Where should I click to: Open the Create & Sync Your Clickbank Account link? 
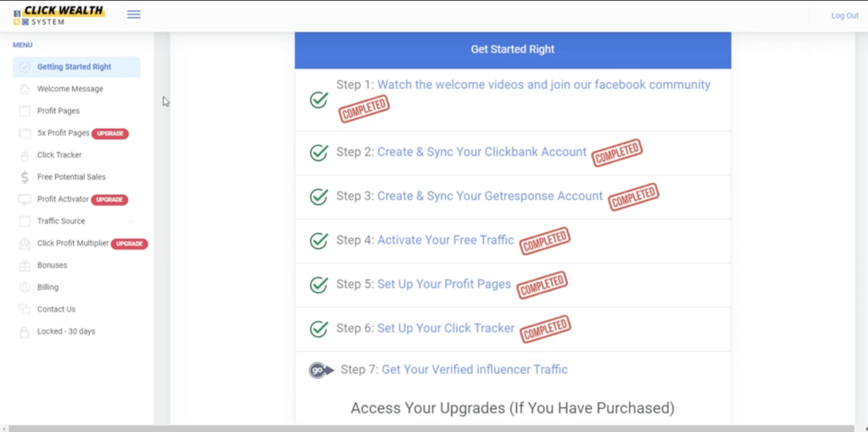pos(481,152)
